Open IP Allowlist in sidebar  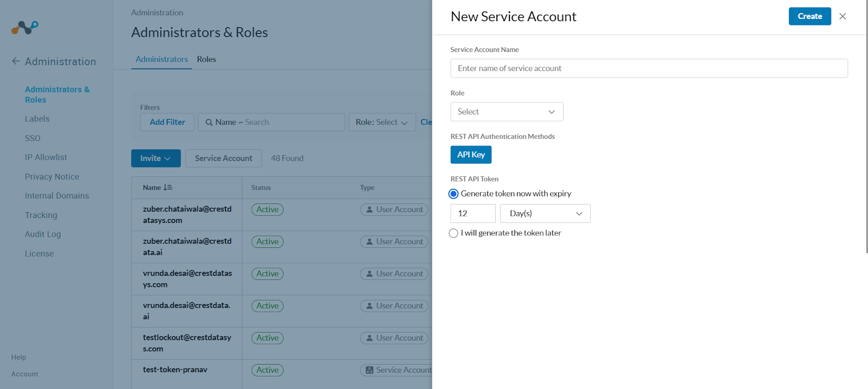[46, 157]
